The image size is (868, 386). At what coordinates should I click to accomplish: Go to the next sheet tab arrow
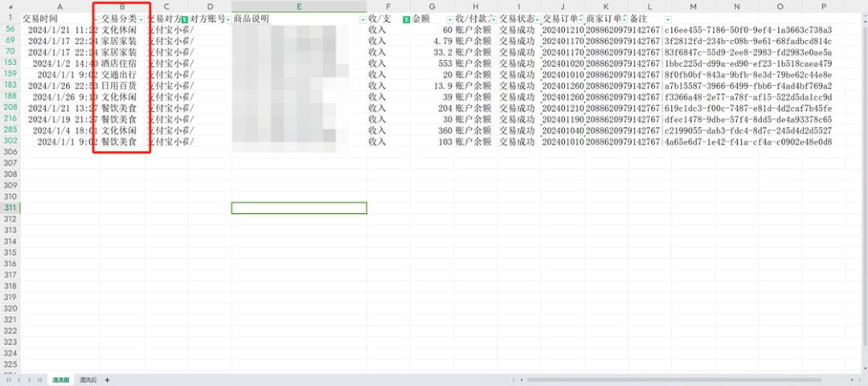pyautogui.click(x=29, y=380)
